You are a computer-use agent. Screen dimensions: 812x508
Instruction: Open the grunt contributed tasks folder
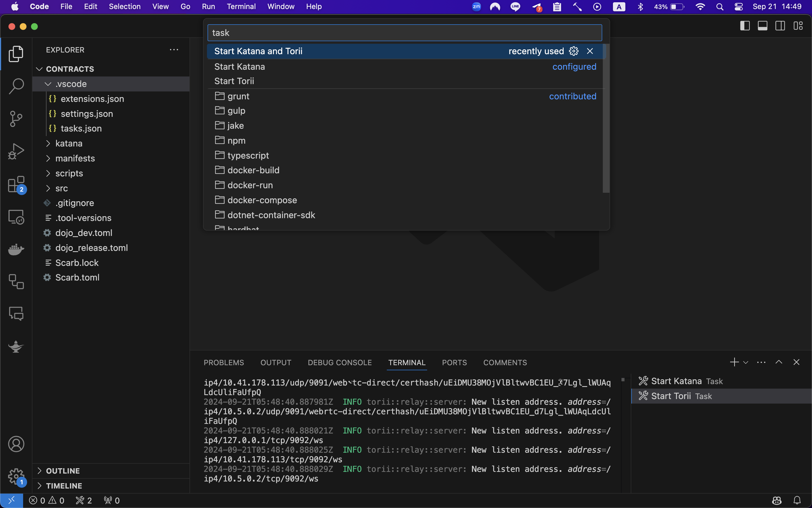click(405, 97)
